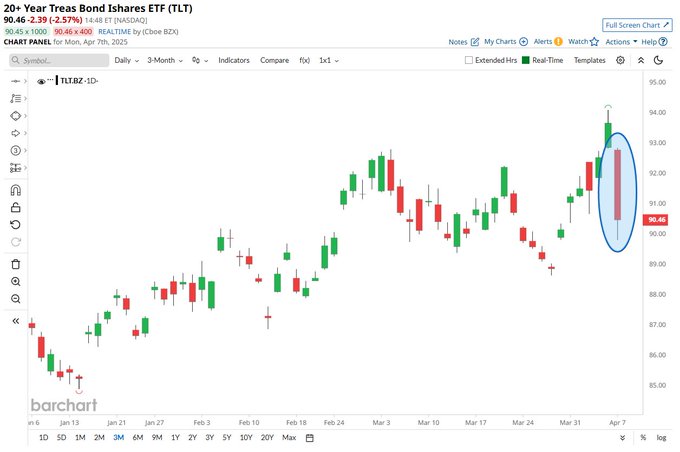Select the 10Y time range
Viewport: 680px width, 452px height.
pyautogui.click(x=246, y=438)
